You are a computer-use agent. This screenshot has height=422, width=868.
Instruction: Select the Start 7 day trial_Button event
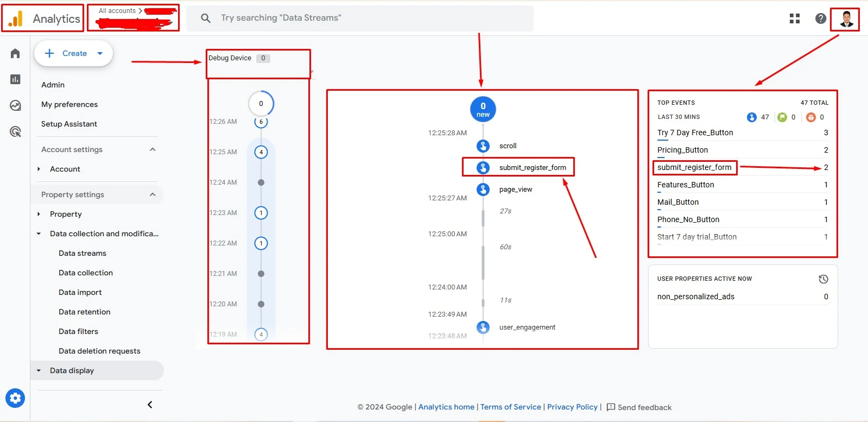tap(743, 237)
